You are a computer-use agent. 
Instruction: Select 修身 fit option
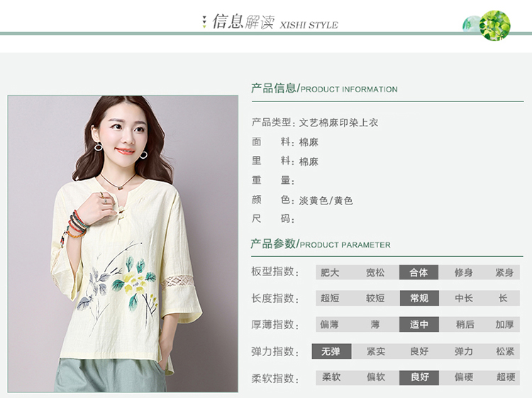tap(463, 272)
